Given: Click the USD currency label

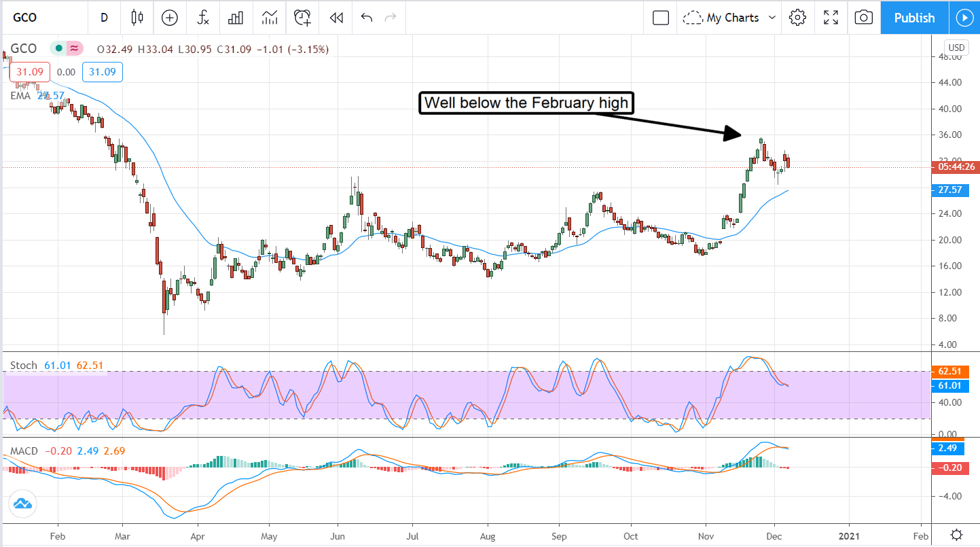Looking at the screenshot, I should click(x=956, y=48).
